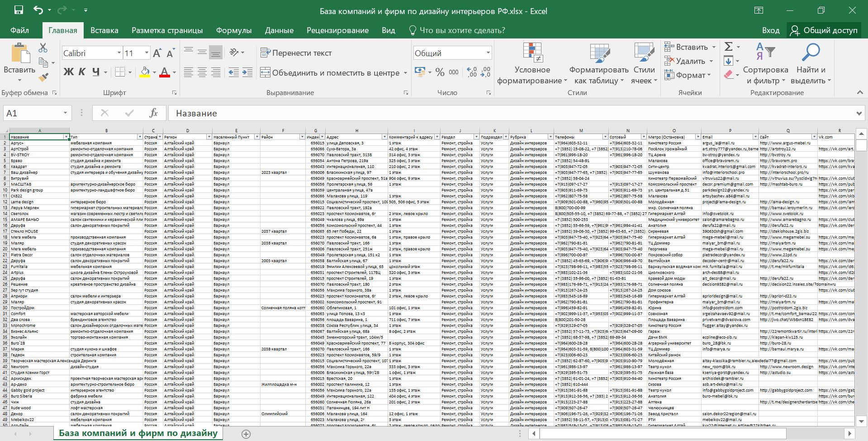Switch to the Рецензирование tab
Viewport: 868px width, 441px height.
(x=337, y=30)
